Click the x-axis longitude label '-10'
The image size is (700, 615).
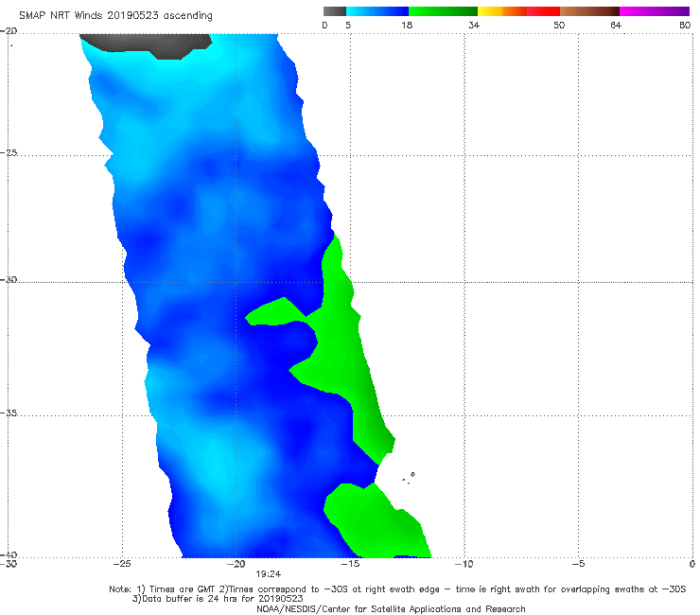pyautogui.click(x=464, y=564)
